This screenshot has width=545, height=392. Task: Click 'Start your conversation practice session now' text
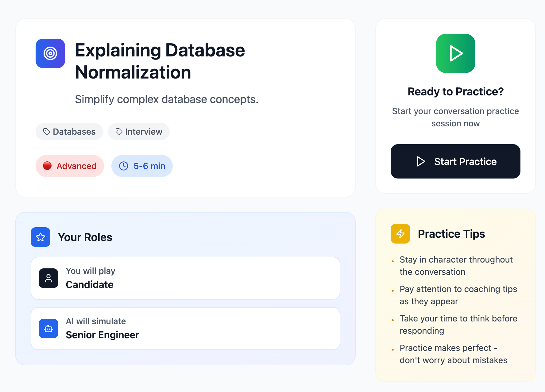click(456, 117)
